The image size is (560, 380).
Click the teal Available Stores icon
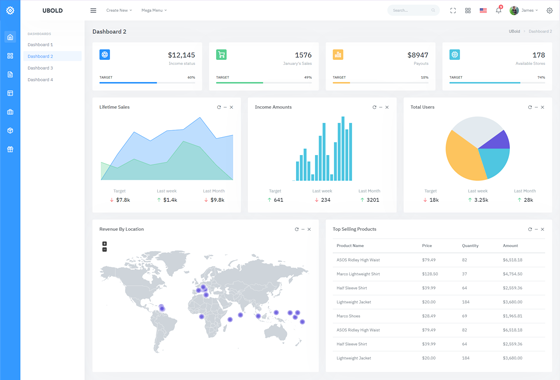(455, 55)
